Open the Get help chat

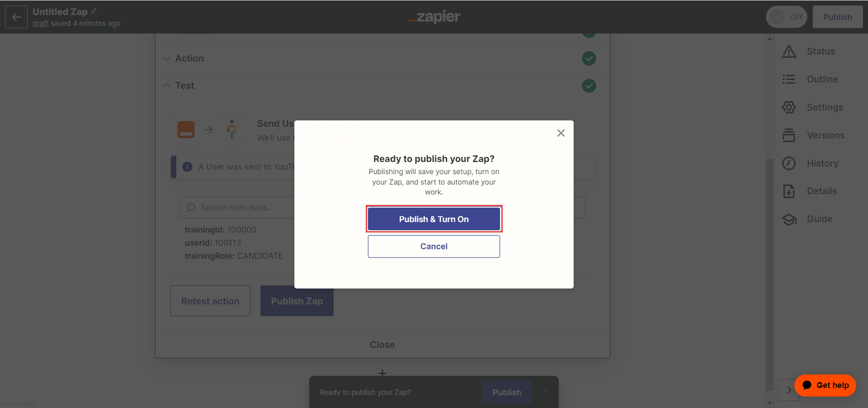tap(825, 385)
